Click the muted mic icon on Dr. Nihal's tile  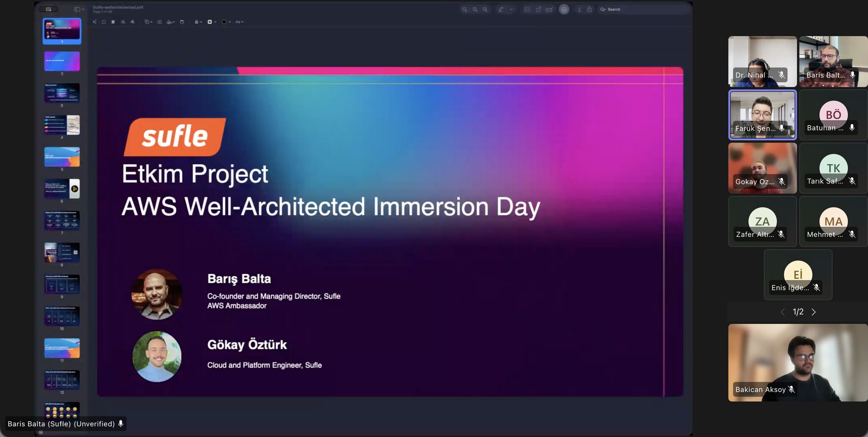click(x=782, y=75)
